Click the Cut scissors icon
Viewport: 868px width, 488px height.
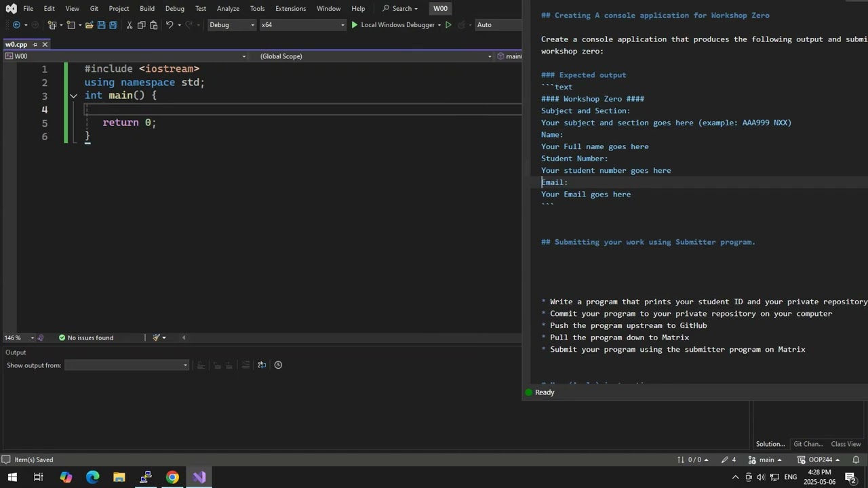pos(129,25)
